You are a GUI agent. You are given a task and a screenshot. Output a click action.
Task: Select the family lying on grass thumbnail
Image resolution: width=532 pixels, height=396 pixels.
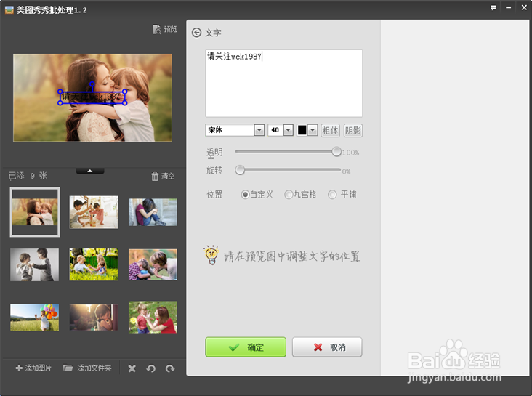153,264
